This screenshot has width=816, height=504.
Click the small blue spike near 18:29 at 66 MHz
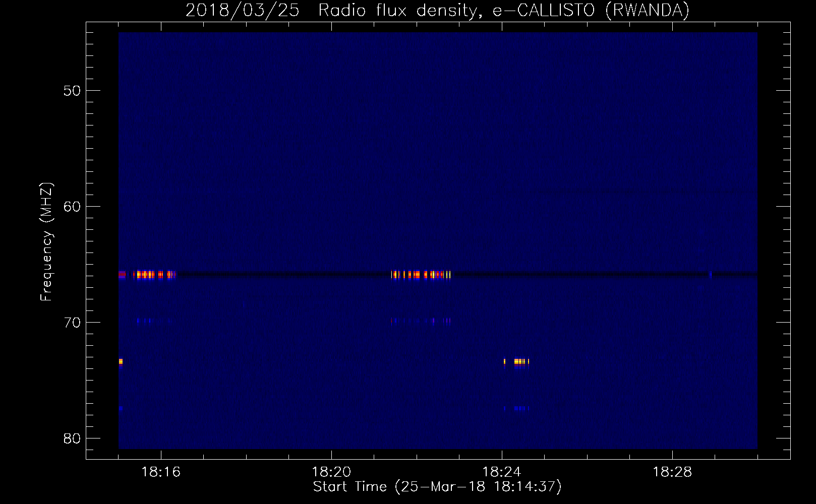(x=711, y=275)
